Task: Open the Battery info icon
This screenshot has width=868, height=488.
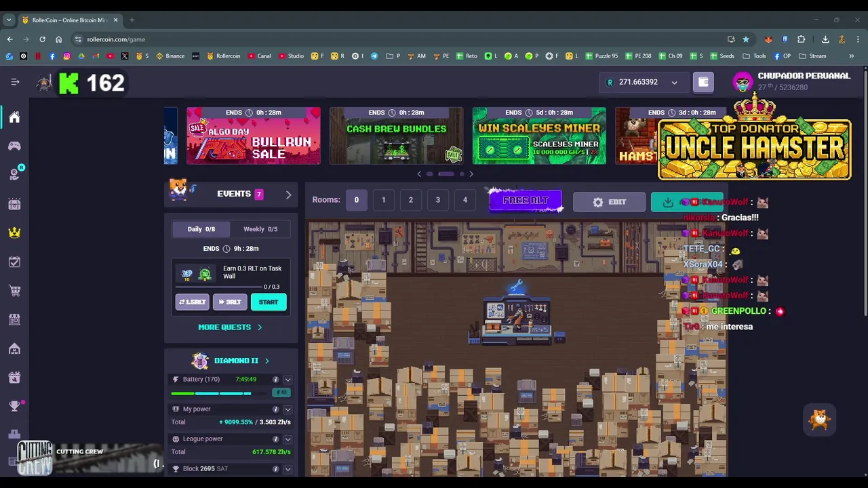Action: [275, 380]
